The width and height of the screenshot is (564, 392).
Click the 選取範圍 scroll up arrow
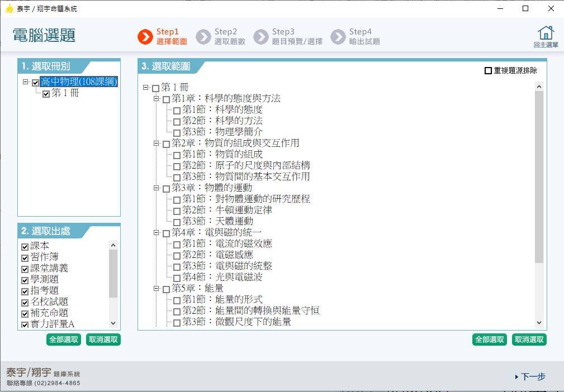click(x=539, y=87)
